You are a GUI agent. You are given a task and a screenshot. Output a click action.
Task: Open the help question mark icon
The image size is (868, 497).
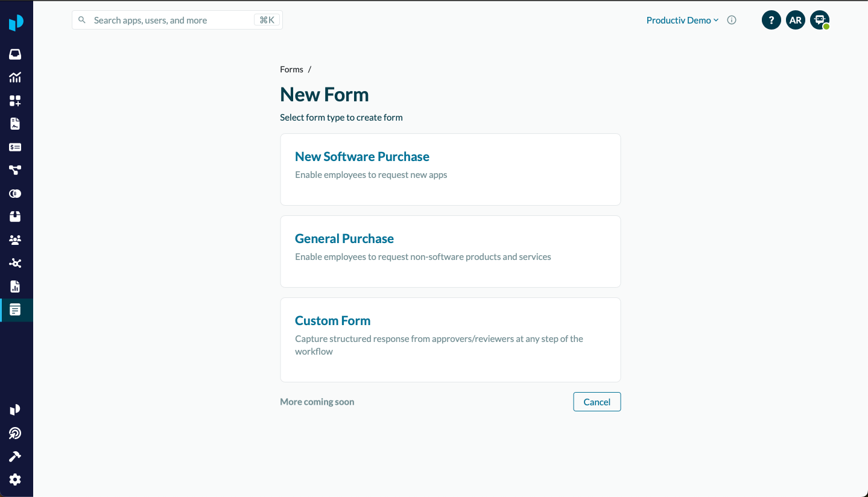[771, 20]
